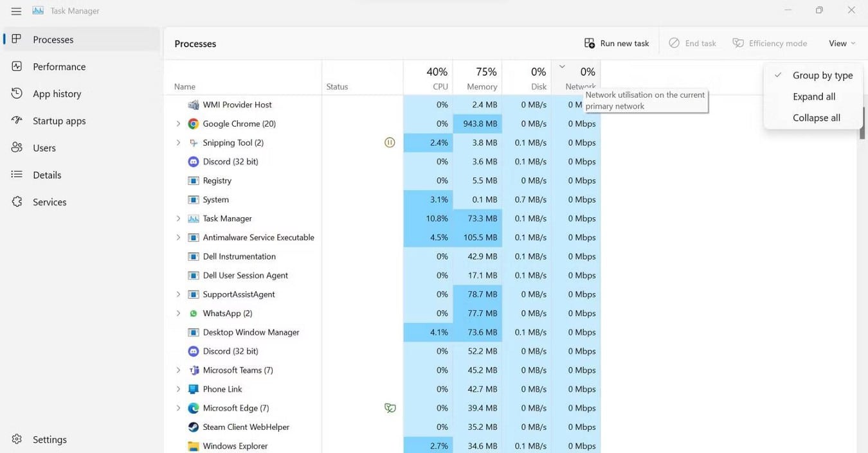Click the Efficiency mode button
The width and height of the screenshot is (868, 453).
pos(770,42)
